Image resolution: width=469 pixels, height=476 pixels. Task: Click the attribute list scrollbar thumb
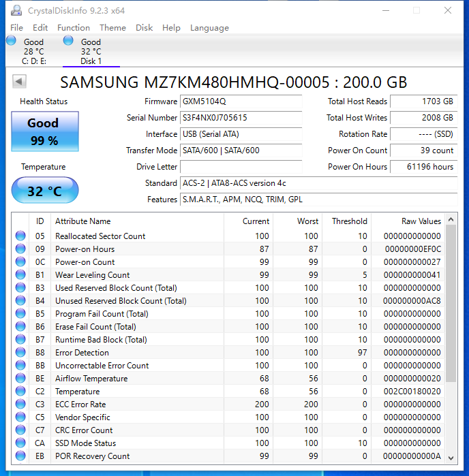451,304
